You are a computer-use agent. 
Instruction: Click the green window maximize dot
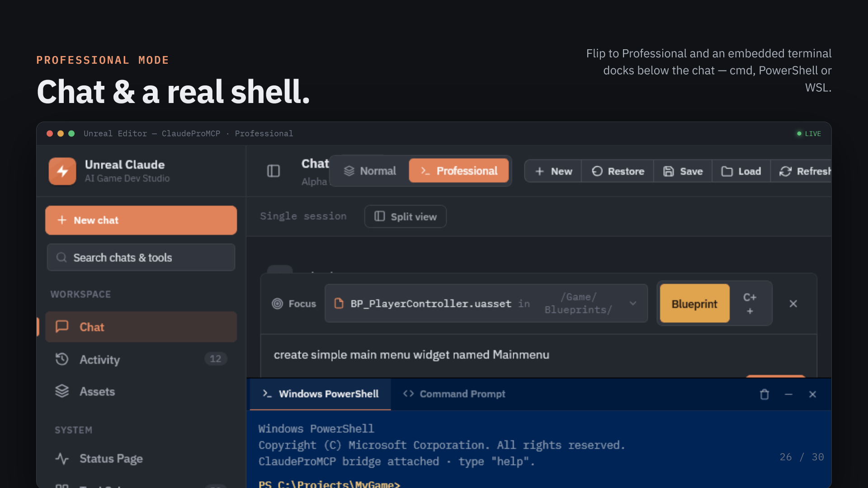tap(71, 133)
